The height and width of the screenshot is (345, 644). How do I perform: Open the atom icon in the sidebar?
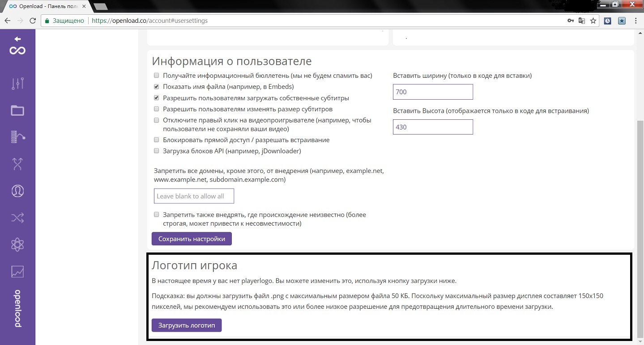point(17,244)
